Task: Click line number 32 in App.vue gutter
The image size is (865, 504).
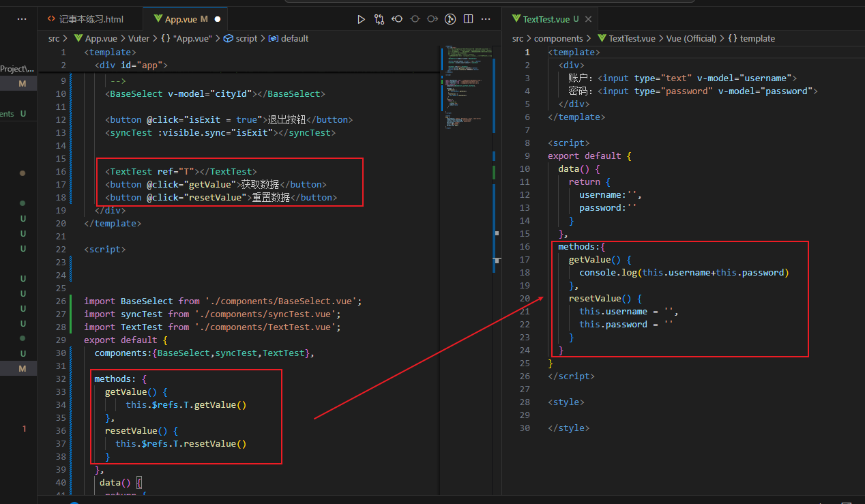Action: tap(61, 379)
